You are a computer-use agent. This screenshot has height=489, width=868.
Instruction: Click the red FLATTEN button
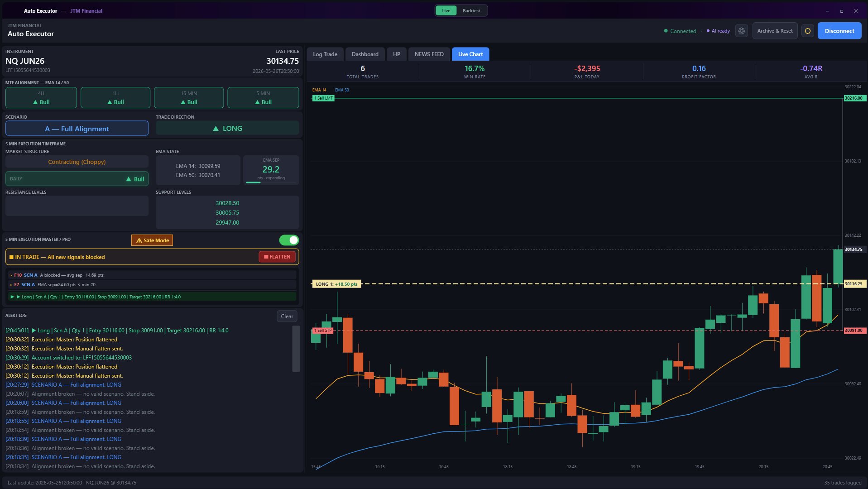pos(277,257)
